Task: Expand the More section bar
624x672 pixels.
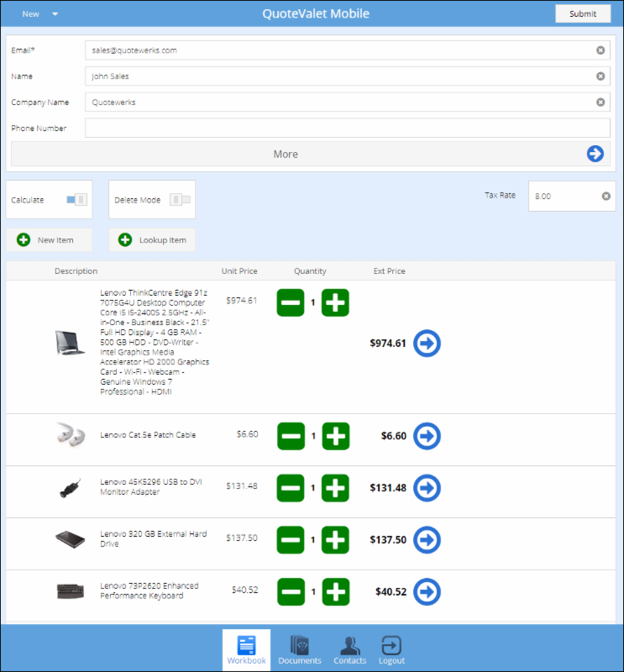Action: 286,154
